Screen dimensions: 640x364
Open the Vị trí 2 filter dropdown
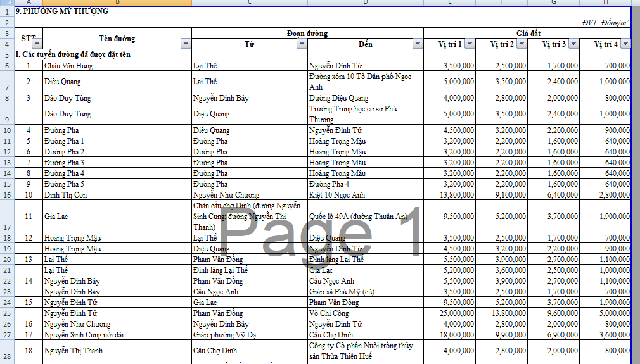tap(522, 44)
